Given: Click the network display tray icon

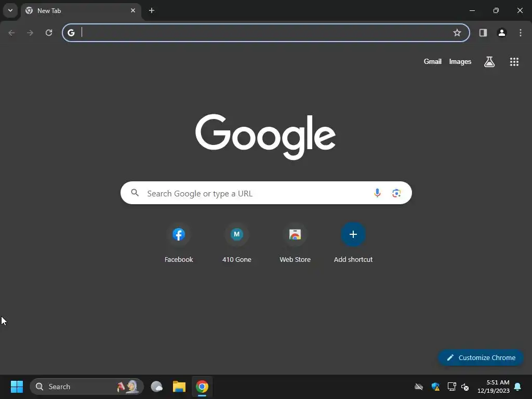Looking at the screenshot, I should [451, 387].
